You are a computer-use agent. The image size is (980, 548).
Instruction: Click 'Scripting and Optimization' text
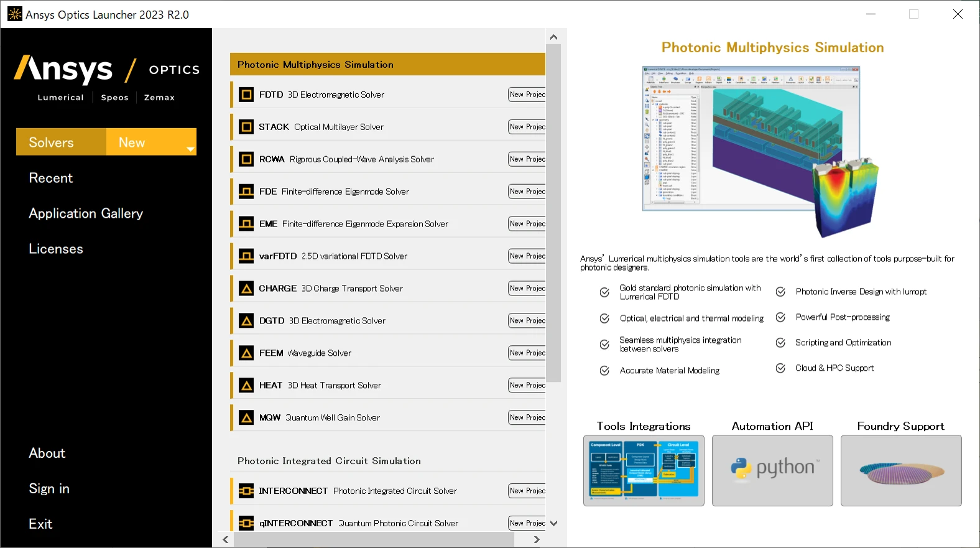(x=843, y=343)
